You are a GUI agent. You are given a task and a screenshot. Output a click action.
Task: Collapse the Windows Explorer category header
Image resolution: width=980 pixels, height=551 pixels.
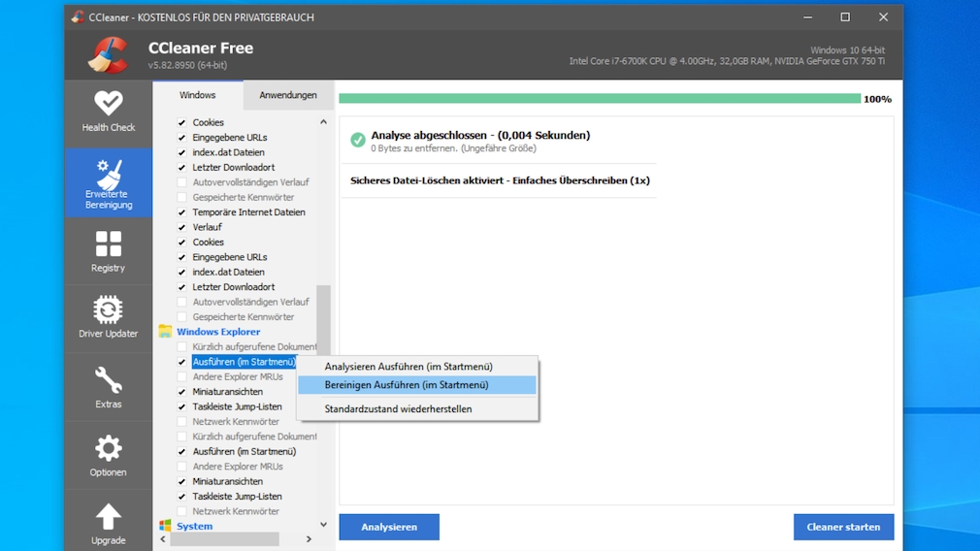point(218,332)
